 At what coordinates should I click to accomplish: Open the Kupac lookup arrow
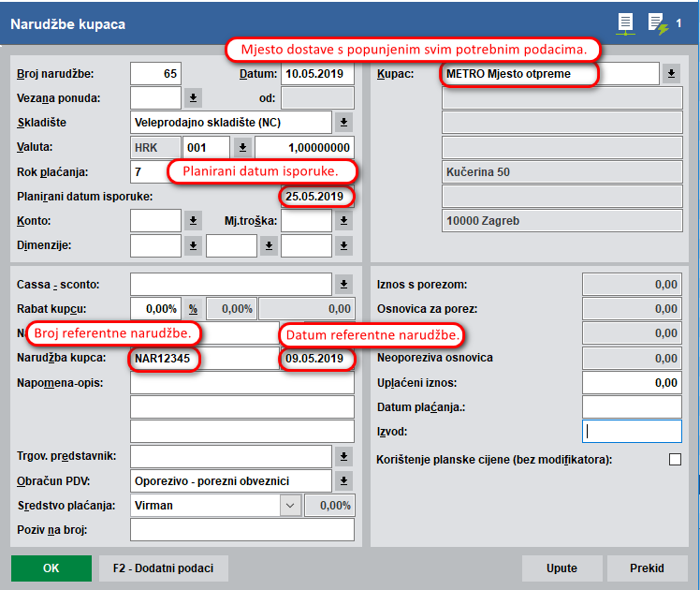671,74
